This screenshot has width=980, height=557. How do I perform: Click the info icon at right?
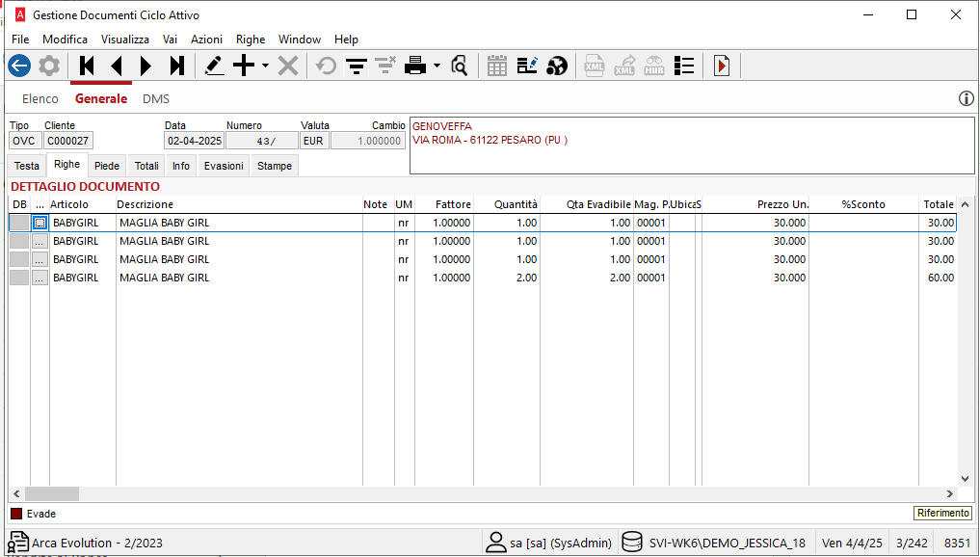[x=967, y=98]
